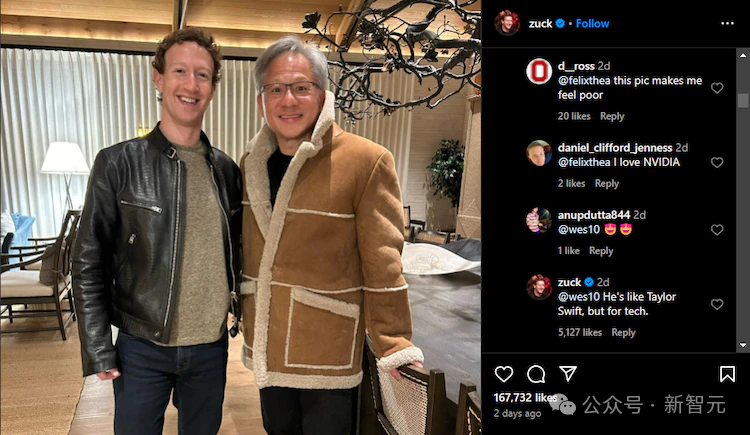Heart zuck's Taylor Swift comment

click(717, 304)
